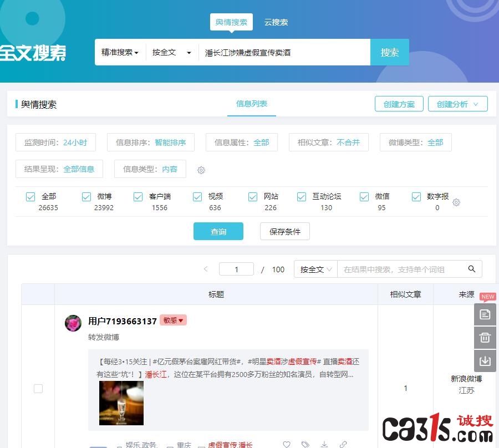Viewport: 499px width, 448px height.
Task: Open the 敏感 tag dropdown
Action: coord(173,320)
